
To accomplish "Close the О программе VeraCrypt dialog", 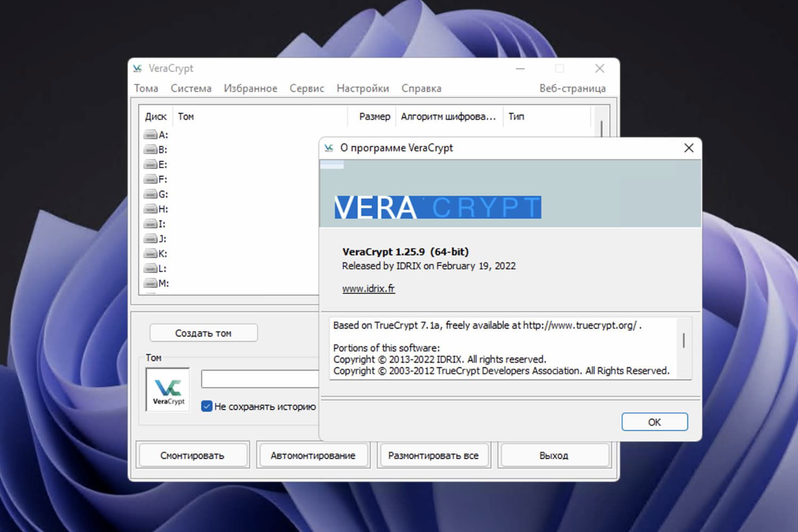I will click(689, 148).
